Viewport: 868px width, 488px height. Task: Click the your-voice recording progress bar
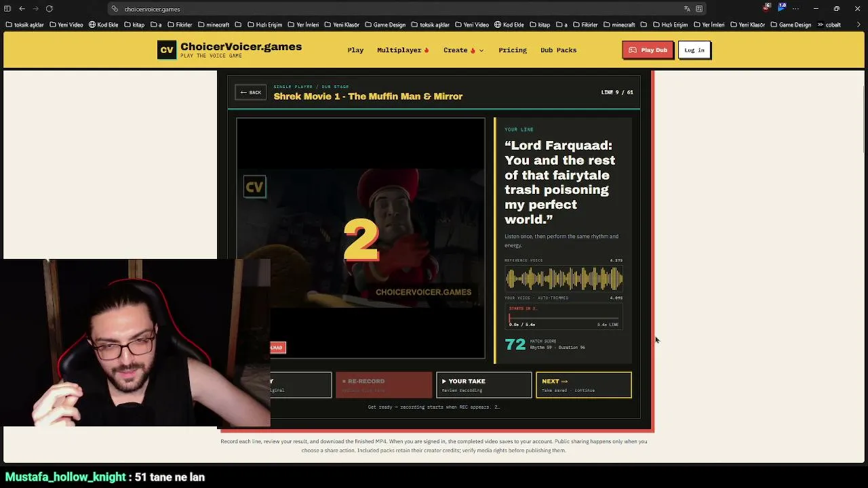click(x=564, y=318)
